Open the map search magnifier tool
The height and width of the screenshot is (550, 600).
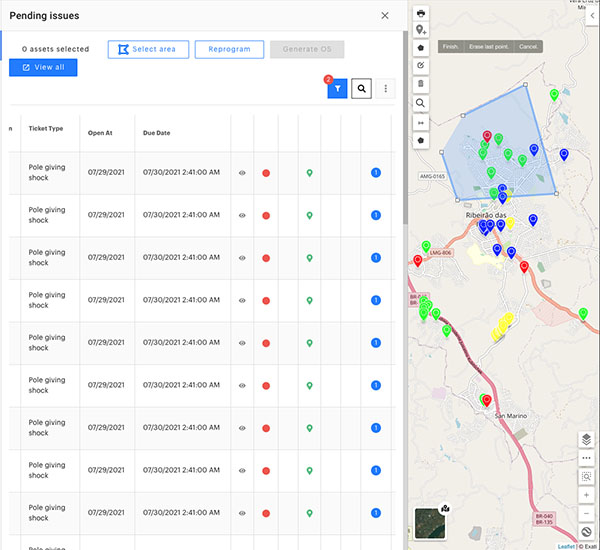point(421,103)
